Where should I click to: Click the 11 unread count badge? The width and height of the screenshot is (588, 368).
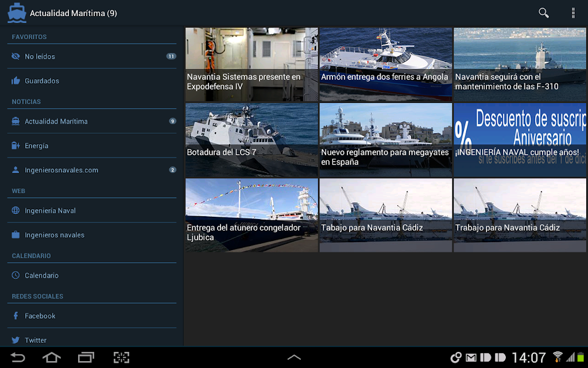click(x=171, y=56)
